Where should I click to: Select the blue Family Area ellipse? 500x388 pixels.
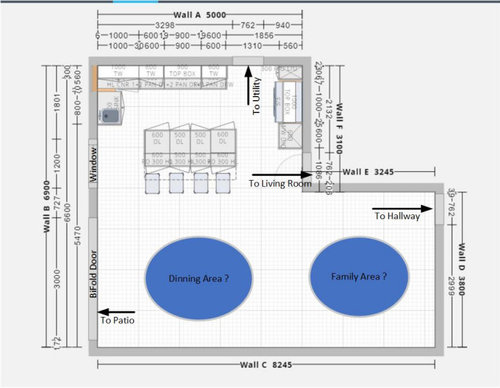click(359, 276)
